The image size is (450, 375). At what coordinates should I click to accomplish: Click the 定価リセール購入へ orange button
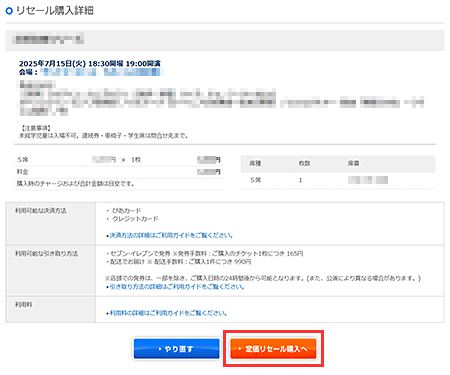tap(273, 349)
